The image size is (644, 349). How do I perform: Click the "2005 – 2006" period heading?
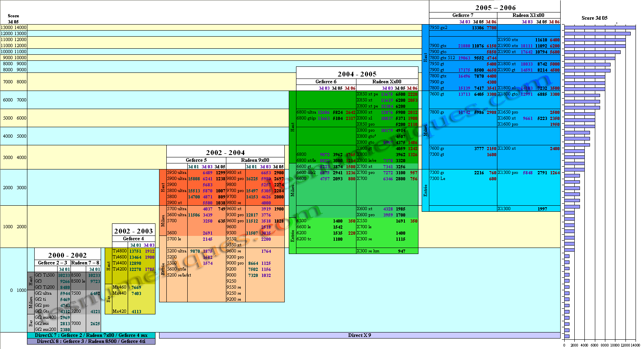(x=495, y=8)
